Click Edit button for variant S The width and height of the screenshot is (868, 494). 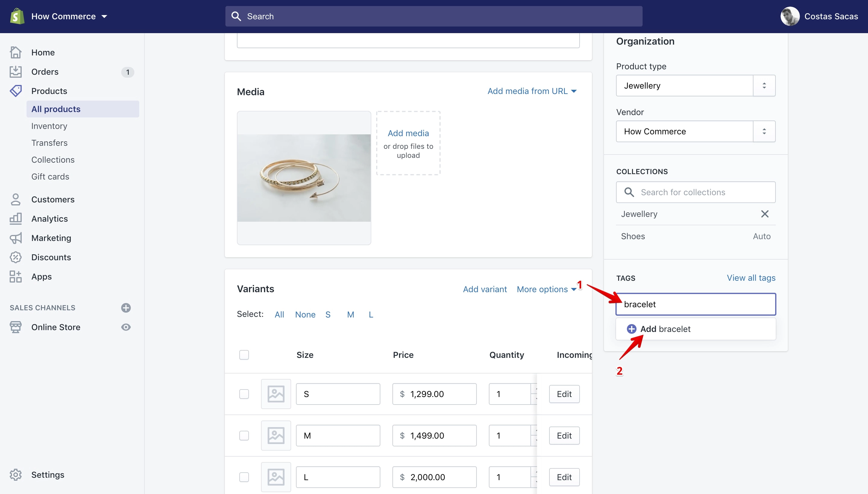click(564, 394)
